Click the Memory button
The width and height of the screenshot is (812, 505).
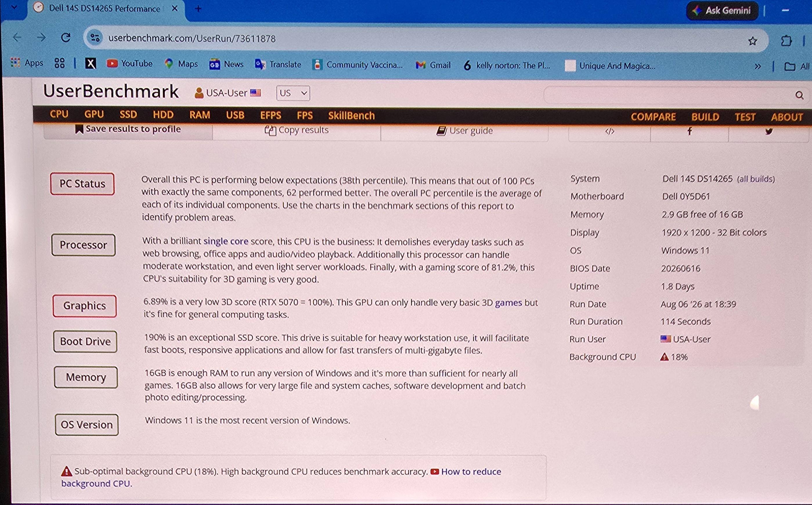86,377
